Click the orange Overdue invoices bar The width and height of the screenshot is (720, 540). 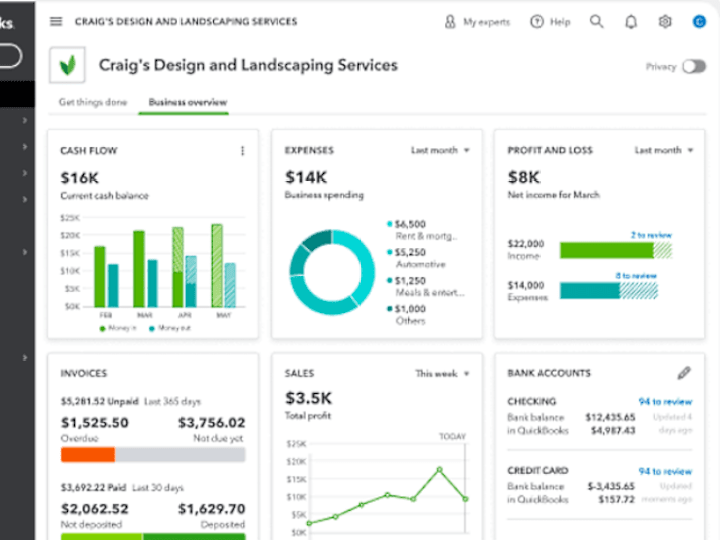tap(88, 455)
